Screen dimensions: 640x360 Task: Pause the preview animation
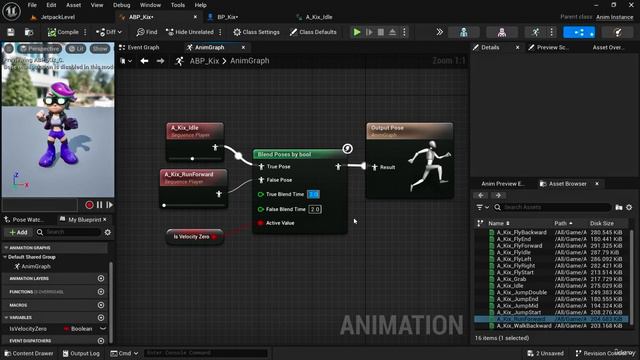(100, 205)
